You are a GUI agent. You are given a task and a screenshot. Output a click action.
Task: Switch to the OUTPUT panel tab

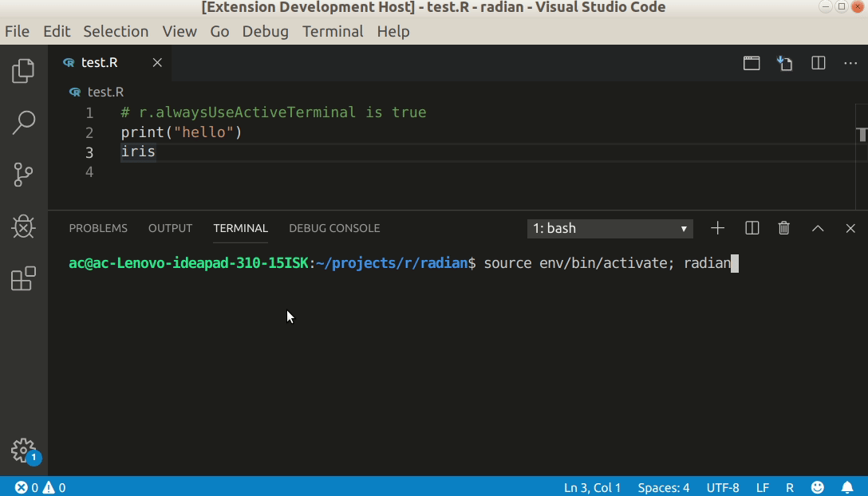170,228
